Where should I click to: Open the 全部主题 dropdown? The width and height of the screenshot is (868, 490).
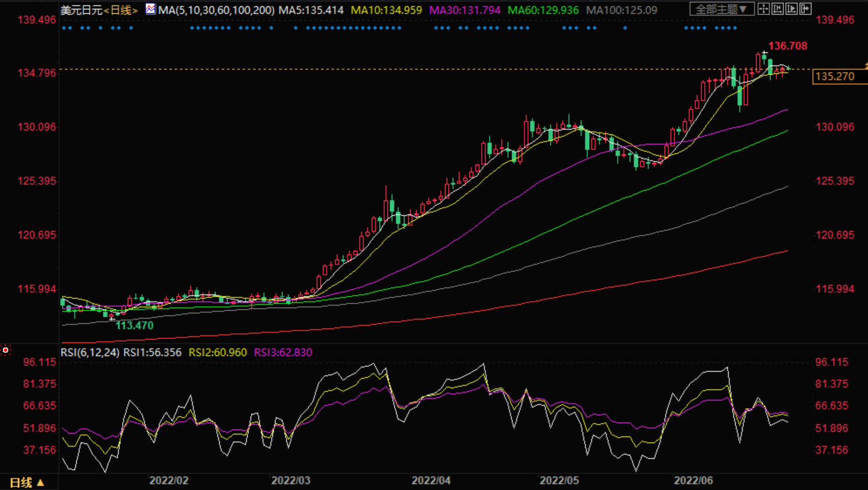(x=722, y=9)
